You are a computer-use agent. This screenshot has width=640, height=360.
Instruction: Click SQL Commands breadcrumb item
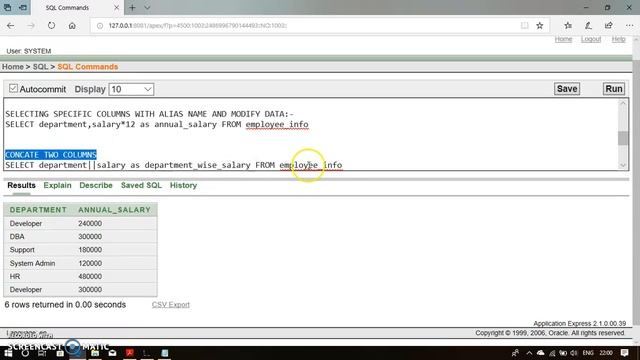tap(88, 67)
